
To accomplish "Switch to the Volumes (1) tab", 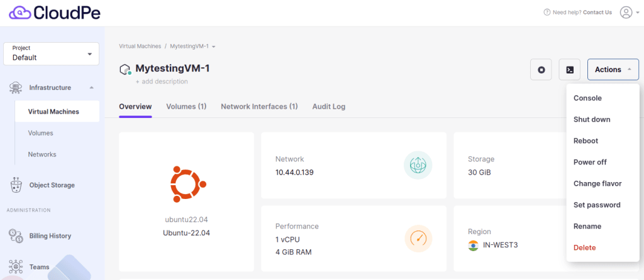I will pos(186,107).
